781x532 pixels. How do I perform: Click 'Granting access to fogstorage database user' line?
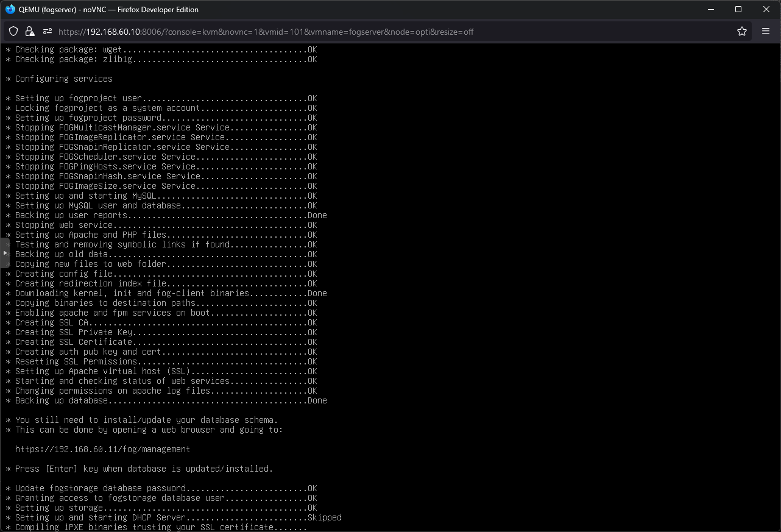tap(161, 498)
